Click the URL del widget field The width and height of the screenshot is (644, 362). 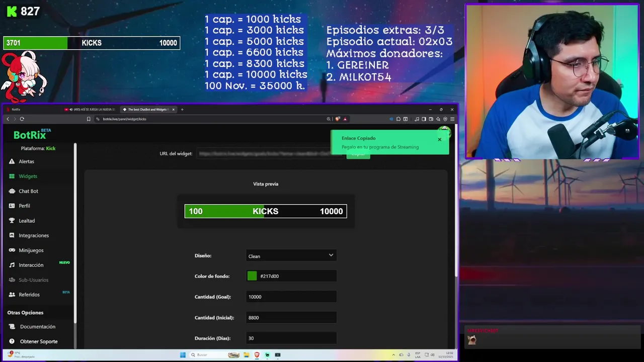[x=270, y=153]
